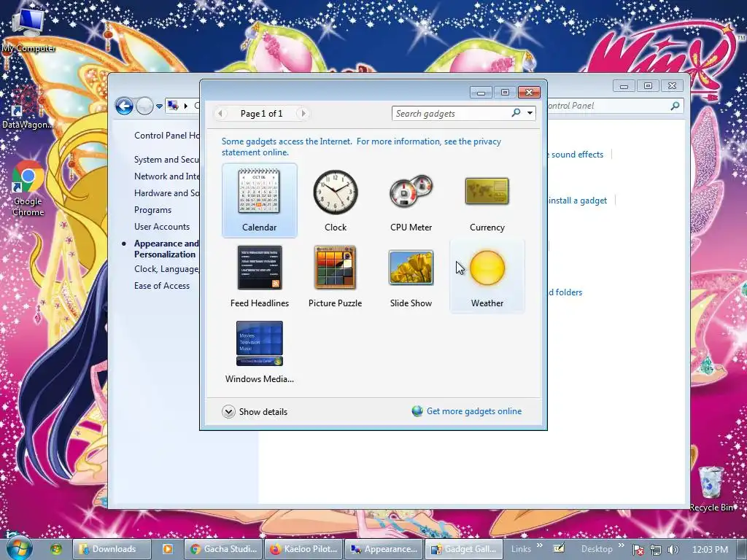747x560 pixels.
Task: Pick the Feed Headlines gadget
Action: [x=259, y=276]
